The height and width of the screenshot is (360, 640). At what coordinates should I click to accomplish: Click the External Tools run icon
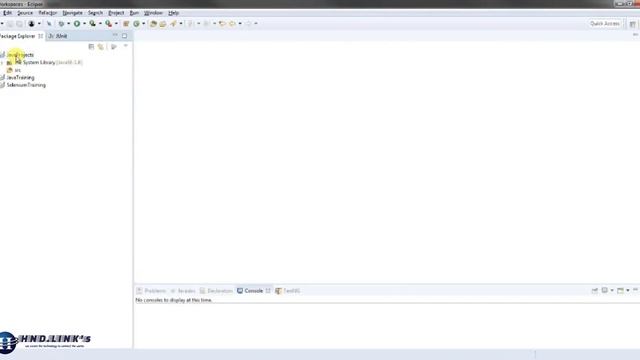point(109,24)
